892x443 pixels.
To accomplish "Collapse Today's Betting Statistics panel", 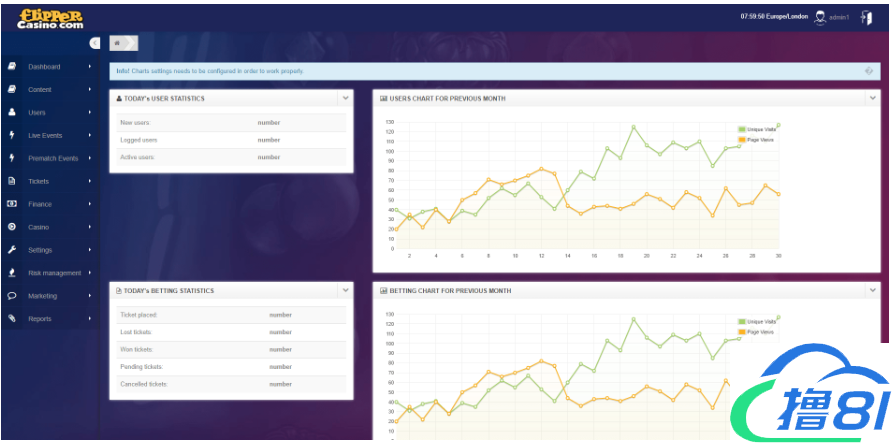I will point(345,290).
